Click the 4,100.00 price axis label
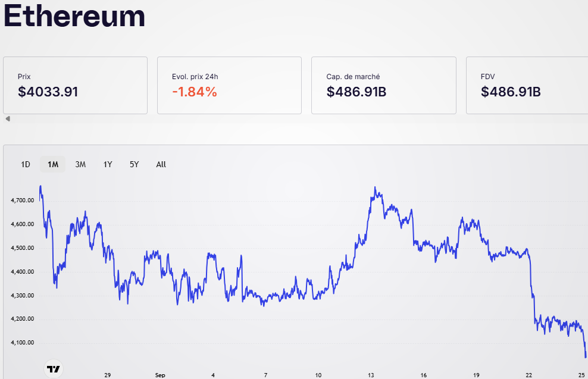This screenshot has height=379, width=588. tap(22, 343)
